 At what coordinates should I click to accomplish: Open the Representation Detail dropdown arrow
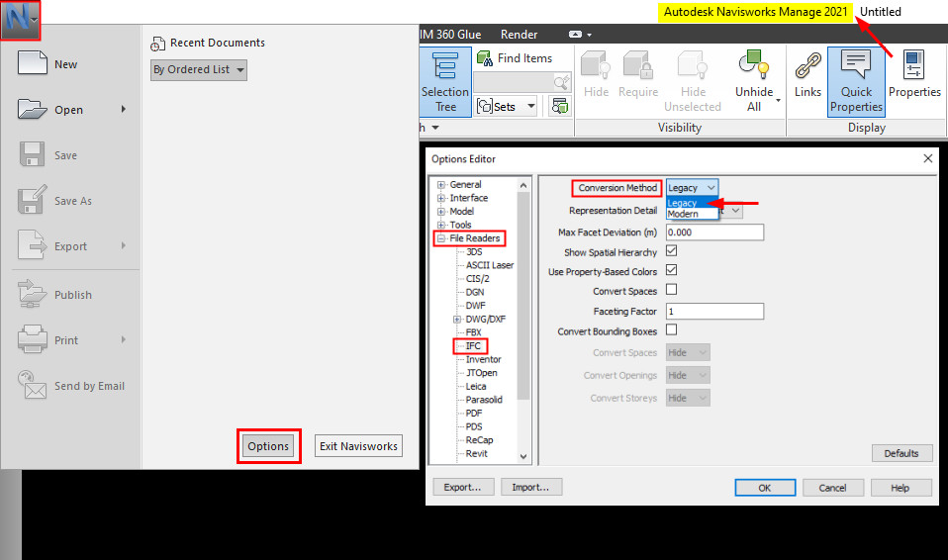pos(735,211)
